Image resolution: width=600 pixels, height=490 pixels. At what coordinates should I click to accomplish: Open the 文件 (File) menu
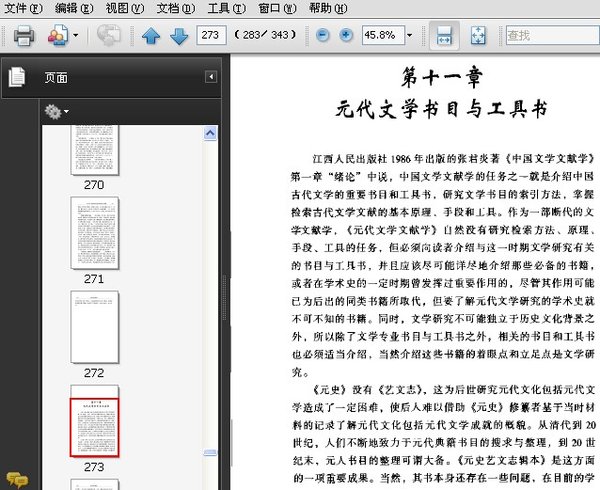[x=23, y=8]
